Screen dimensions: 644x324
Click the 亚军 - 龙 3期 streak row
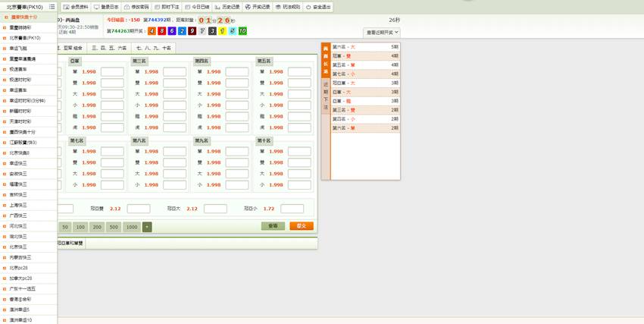pos(365,101)
